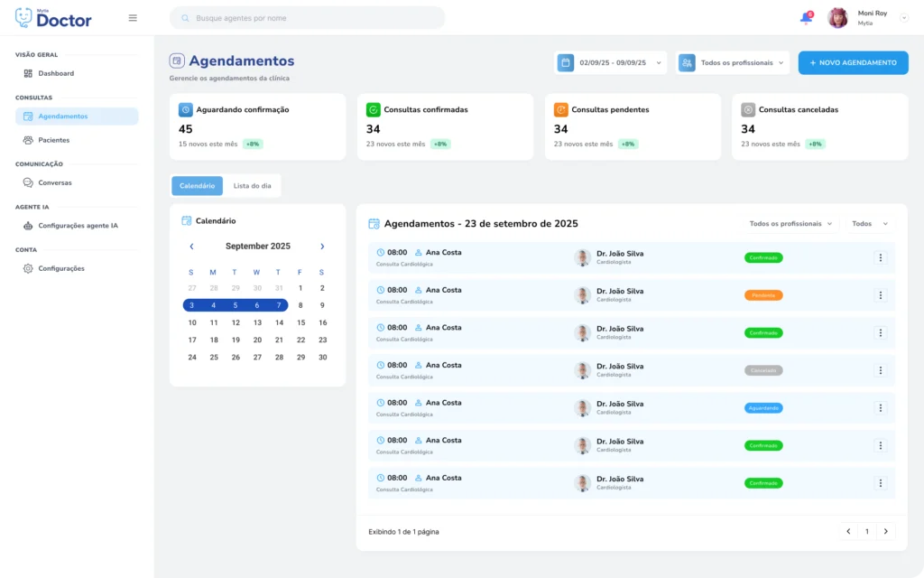Open Configurações under Conta section
This screenshot has width=924, height=578.
[x=61, y=268]
